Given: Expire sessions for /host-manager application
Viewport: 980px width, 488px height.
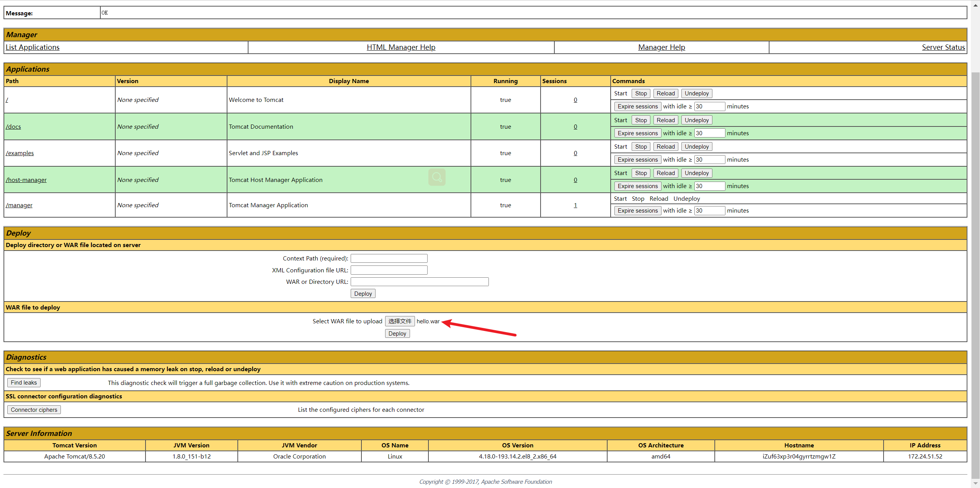Looking at the screenshot, I should [x=638, y=186].
